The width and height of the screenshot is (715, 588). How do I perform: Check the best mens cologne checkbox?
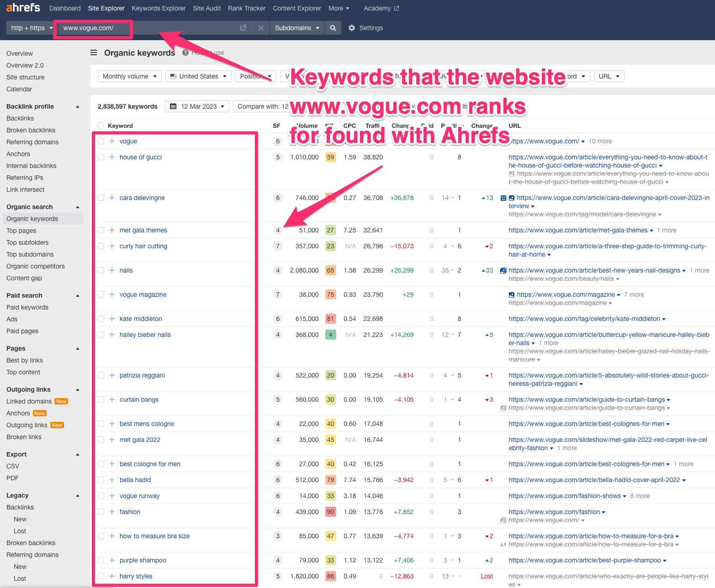[x=101, y=424]
